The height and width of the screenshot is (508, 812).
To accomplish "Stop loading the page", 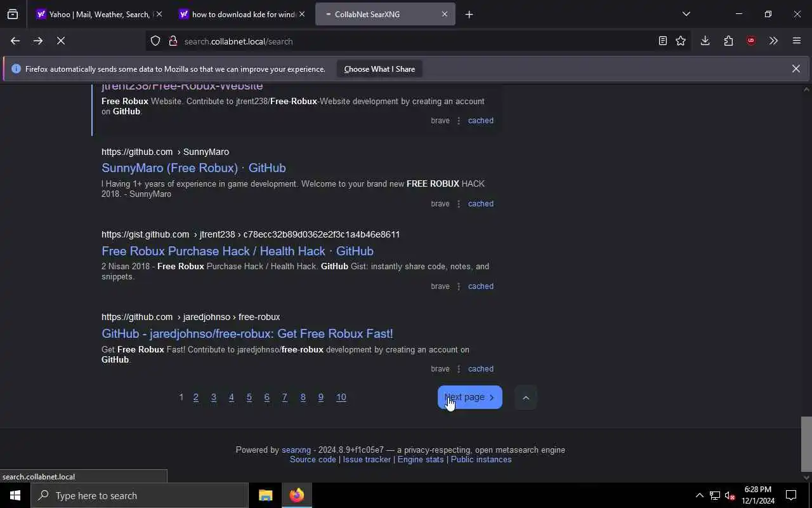I will [61, 41].
